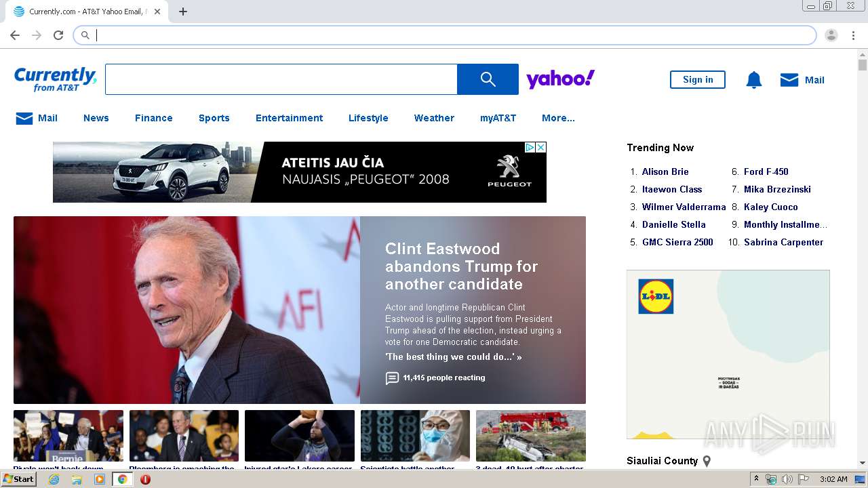Open Lakers basketball player thumbnail
Image resolution: width=868 pixels, height=488 pixels.
point(300,436)
